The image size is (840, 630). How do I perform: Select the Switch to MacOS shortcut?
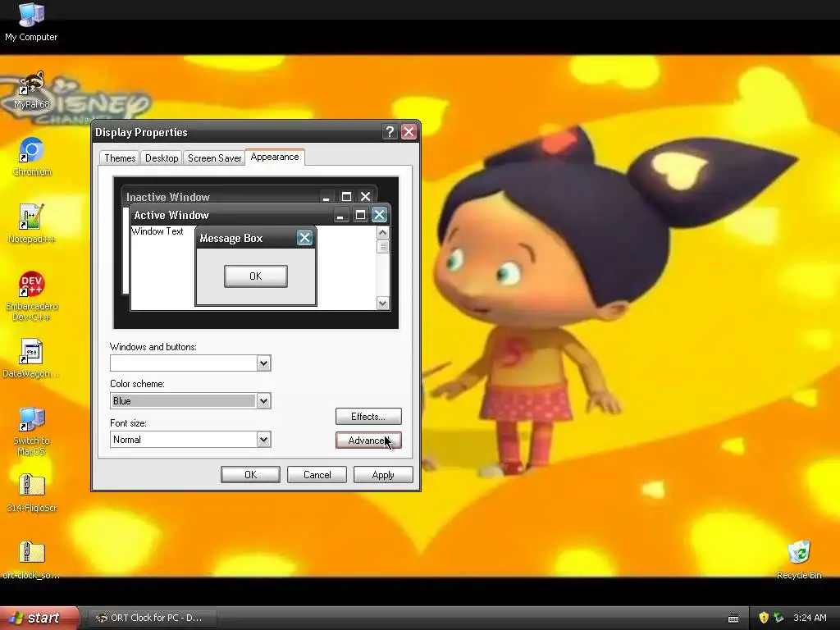pos(31,431)
